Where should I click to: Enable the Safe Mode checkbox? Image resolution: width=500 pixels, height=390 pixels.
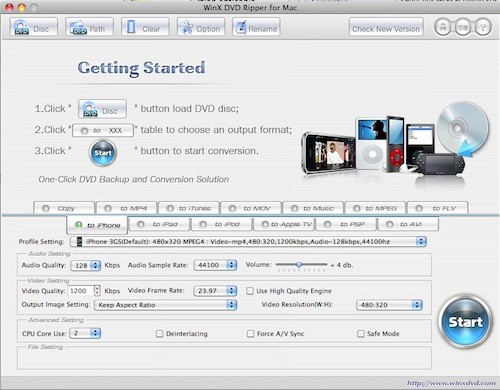(361, 334)
